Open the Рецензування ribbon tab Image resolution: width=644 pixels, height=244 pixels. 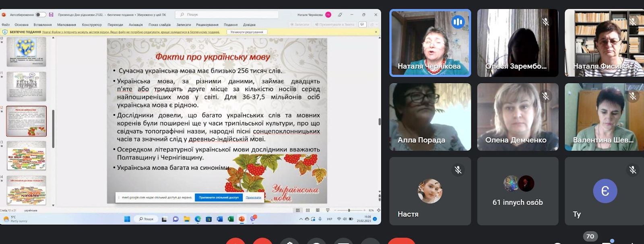click(207, 25)
